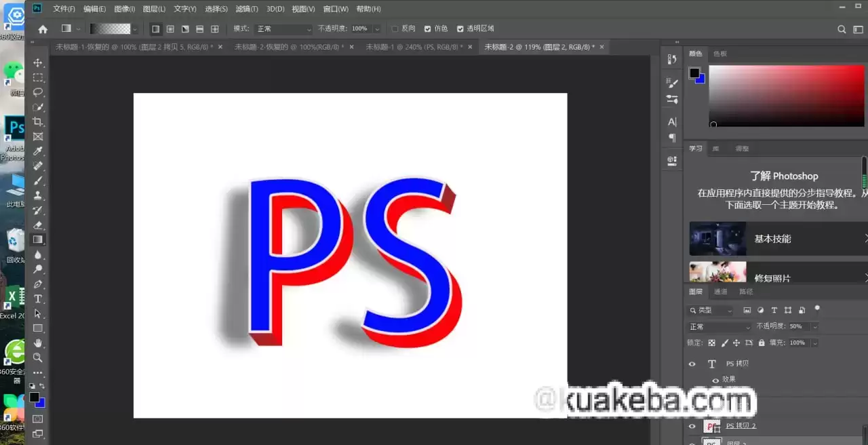The width and height of the screenshot is (868, 445).
Task: Select the Horizontal Type tool
Action: tap(38, 299)
